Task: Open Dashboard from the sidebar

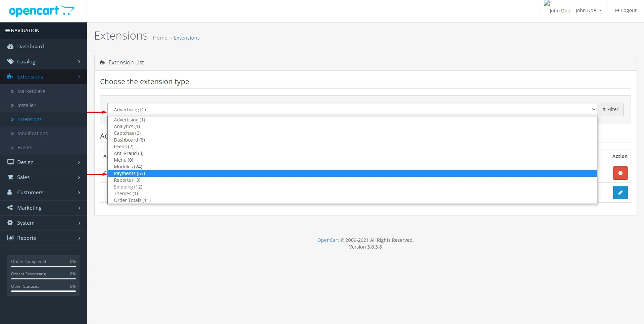Action: pos(30,47)
